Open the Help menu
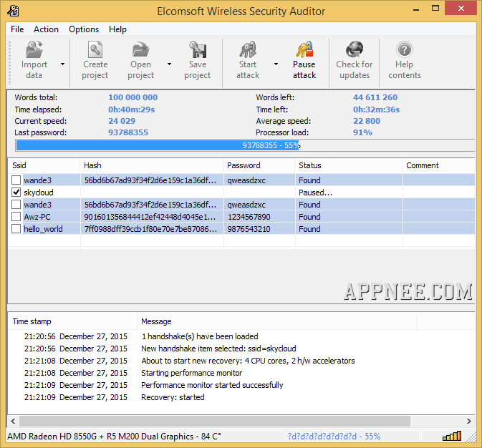The image size is (482, 448). click(x=117, y=29)
